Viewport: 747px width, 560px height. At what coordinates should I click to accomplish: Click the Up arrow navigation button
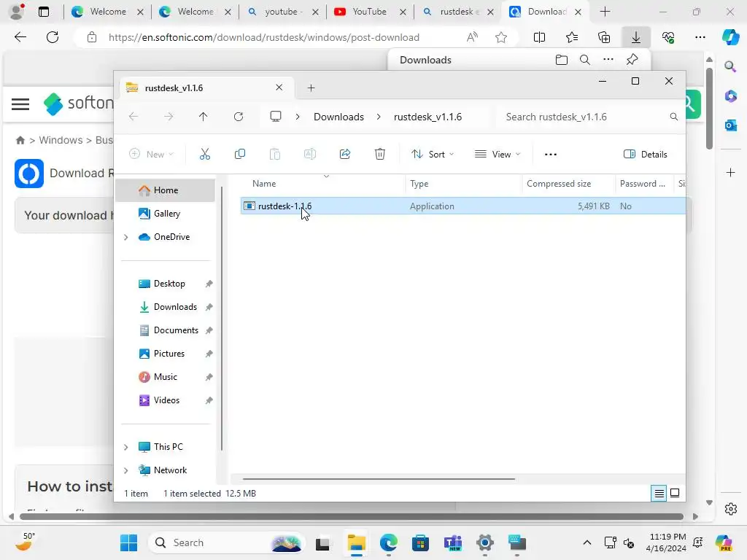[204, 117]
